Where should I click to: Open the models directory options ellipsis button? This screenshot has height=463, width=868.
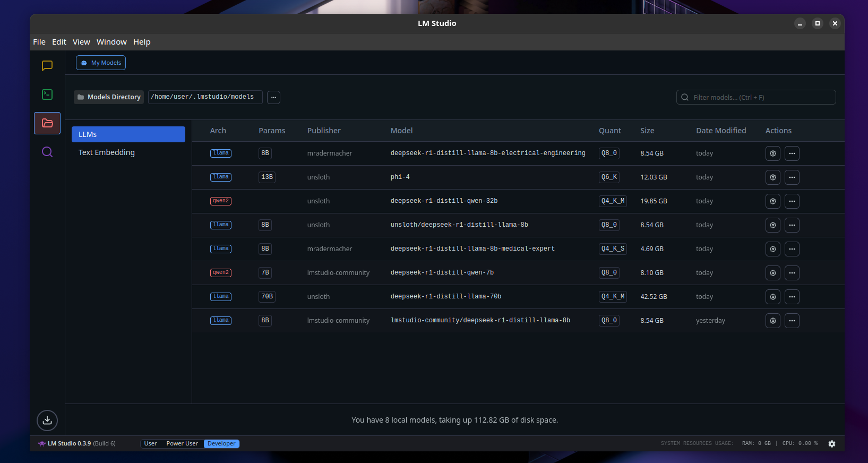coord(273,97)
